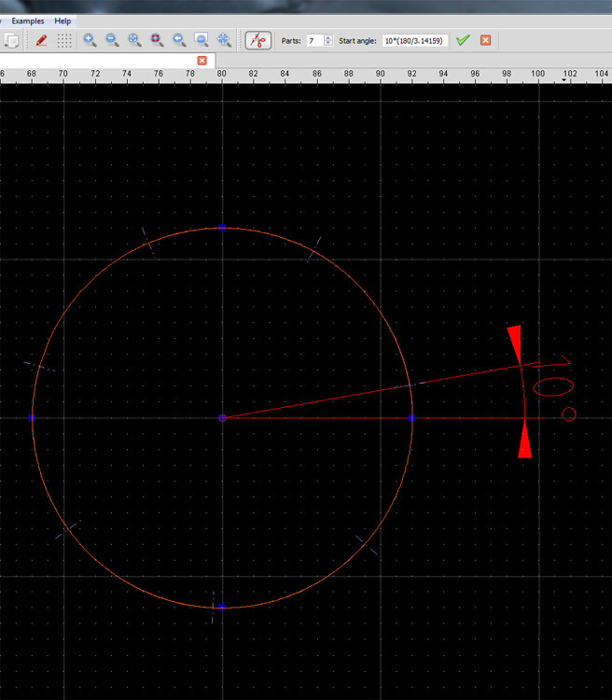Viewport: 612px width, 700px height.
Task: Open the Examples menu
Action: pos(28,21)
